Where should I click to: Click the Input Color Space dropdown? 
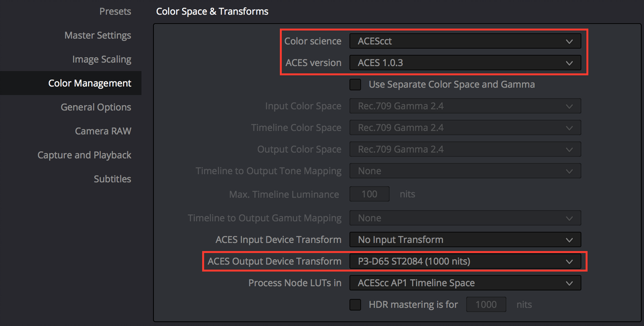click(x=465, y=106)
